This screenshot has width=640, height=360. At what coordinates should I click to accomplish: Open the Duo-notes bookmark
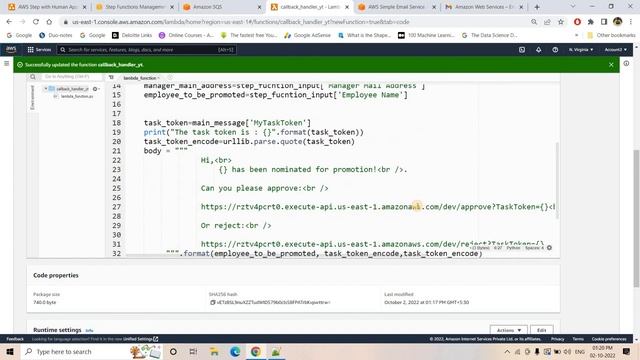coord(56,36)
